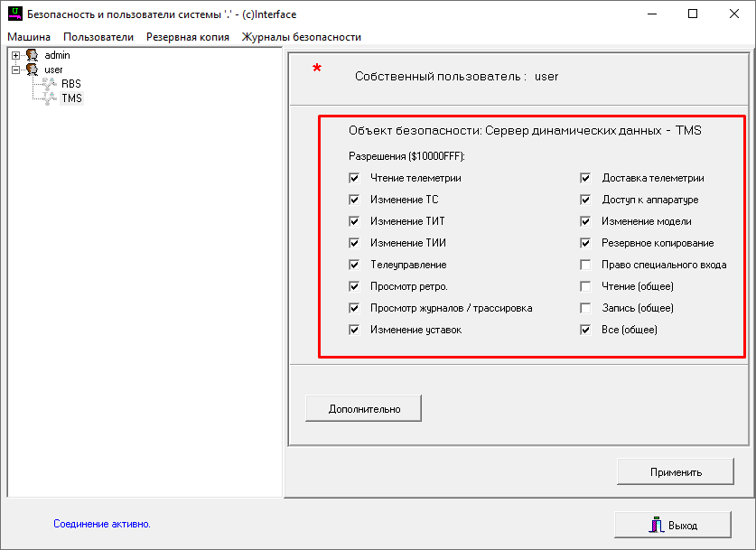Viewport: 756px width, 550px height.
Task: Toggle the Телеуправление permission checkbox
Action: pos(354,265)
